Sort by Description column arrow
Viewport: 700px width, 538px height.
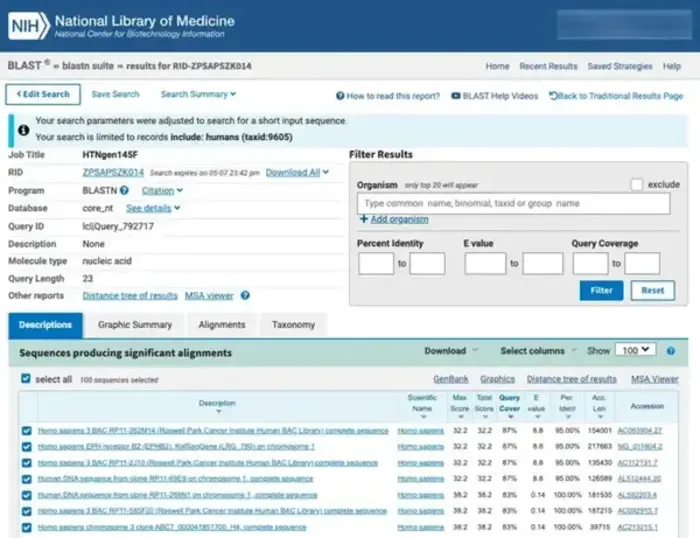point(218,412)
